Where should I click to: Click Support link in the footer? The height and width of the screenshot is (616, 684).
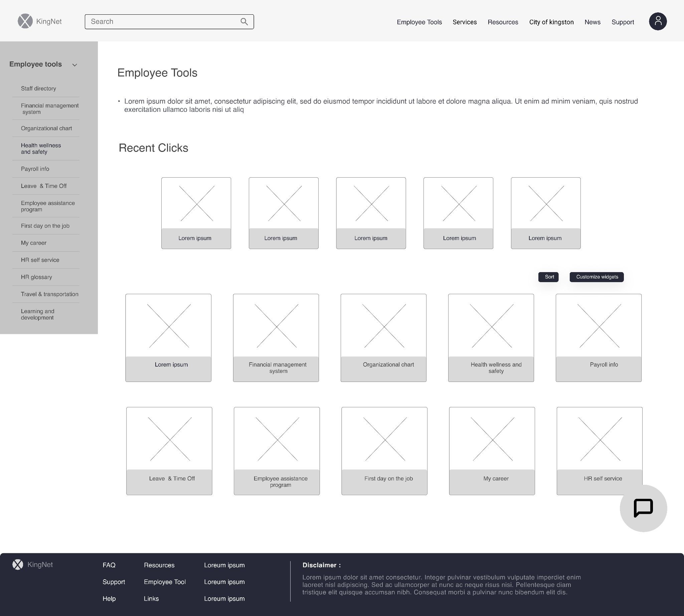pyautogui.click(x=114, y=582)
